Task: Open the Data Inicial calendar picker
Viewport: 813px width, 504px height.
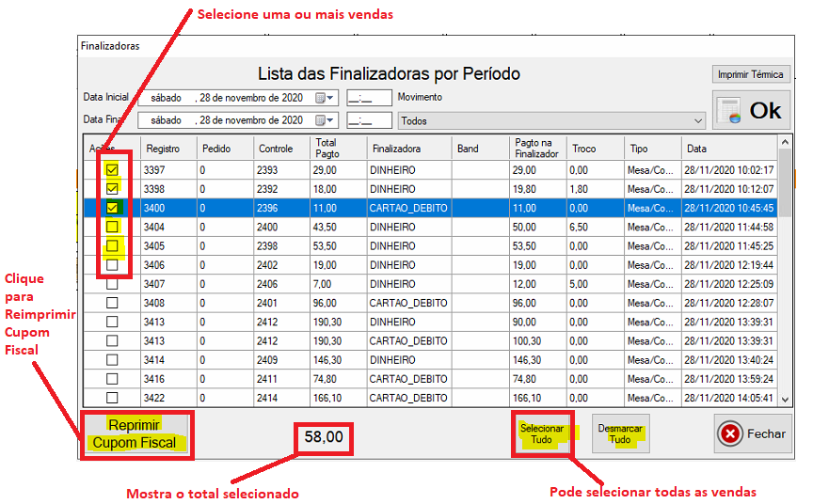Action: click(325, 98)
